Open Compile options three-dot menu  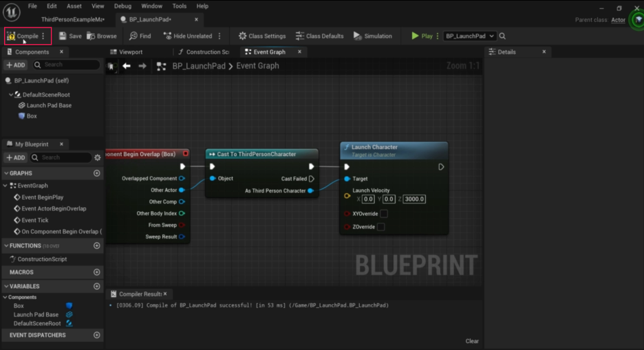tap(43, 36)
